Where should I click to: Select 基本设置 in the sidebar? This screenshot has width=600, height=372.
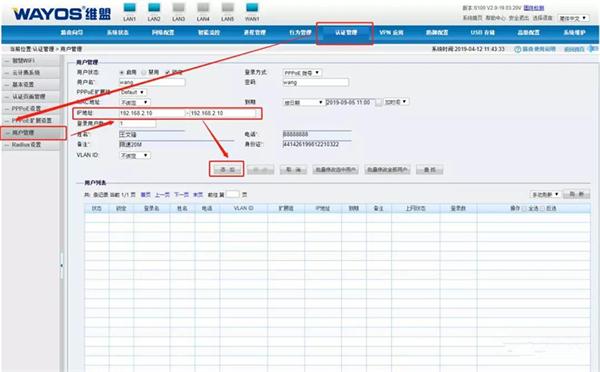coord(31,85)
